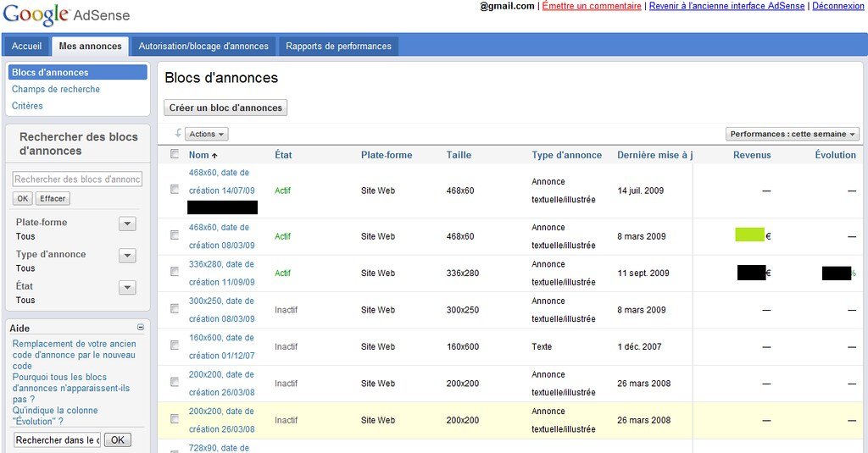This screenshot has width=868, height=453.
Task: Select all rows with header checkbox
Action: (x=175, y=154)
